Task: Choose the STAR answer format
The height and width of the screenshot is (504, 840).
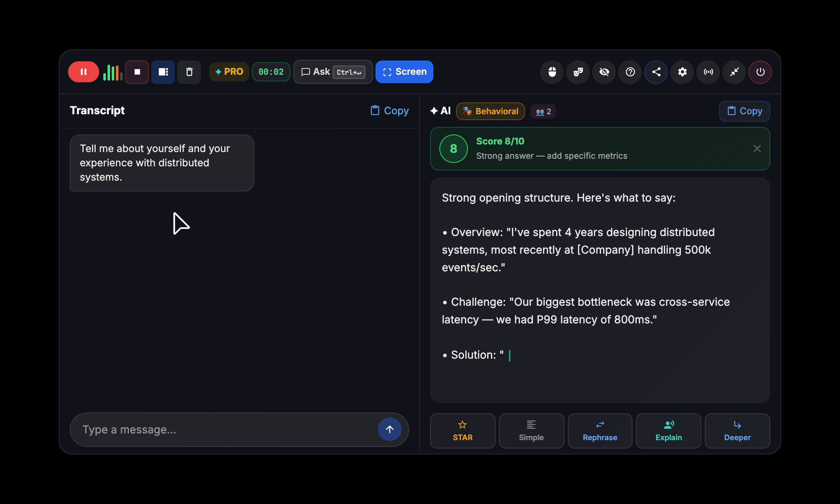Action: click(463, 431)
